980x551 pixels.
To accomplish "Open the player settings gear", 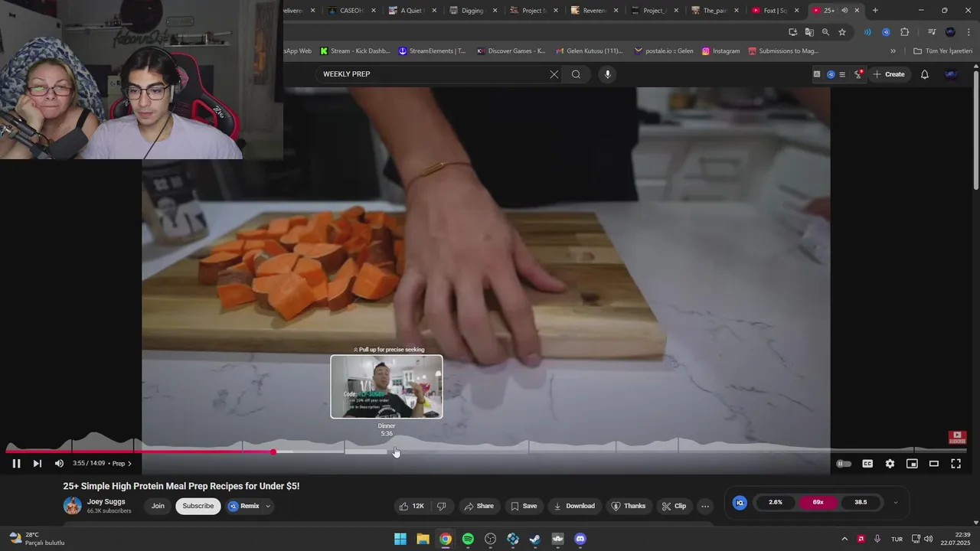I will pyautogui.click(x=890, y=464).
